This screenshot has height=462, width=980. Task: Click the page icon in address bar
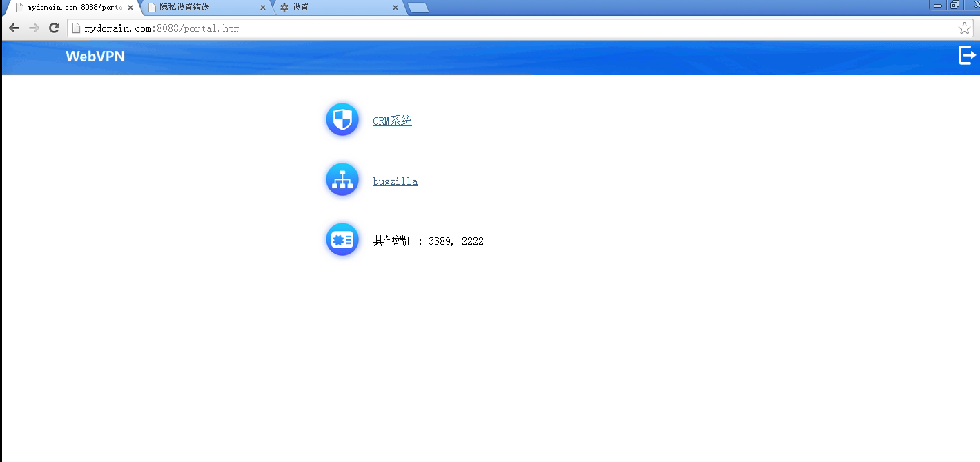pos(77,28)
